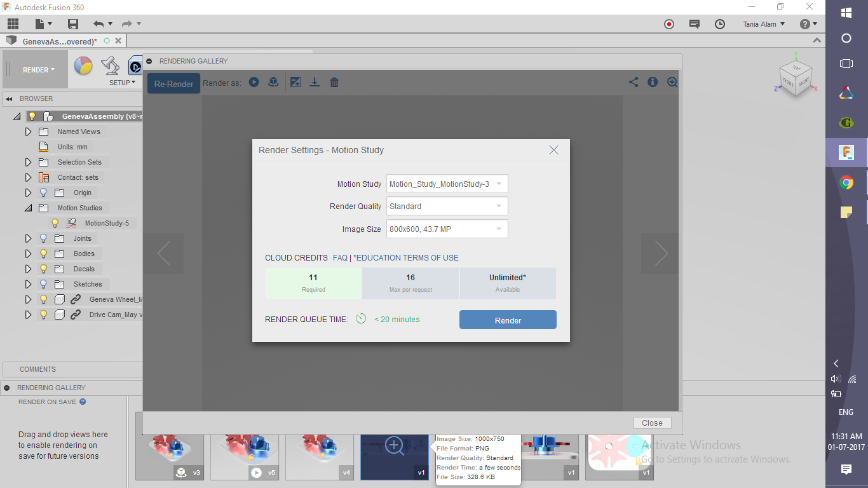Screen dimensions: 868x488
Task: Toggle Decals visibility light bulb
Action: [x=44, y=269]
